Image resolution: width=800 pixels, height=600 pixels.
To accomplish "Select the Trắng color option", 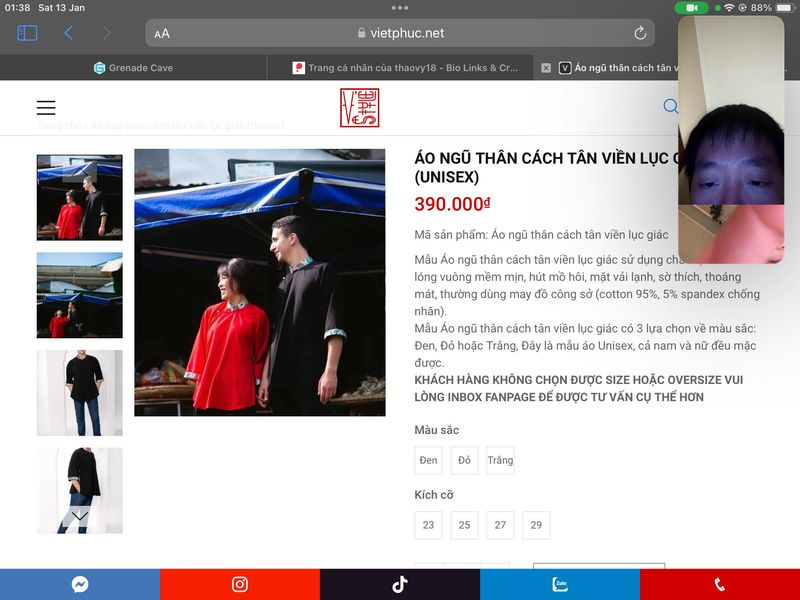I will [x=500, y=461].
